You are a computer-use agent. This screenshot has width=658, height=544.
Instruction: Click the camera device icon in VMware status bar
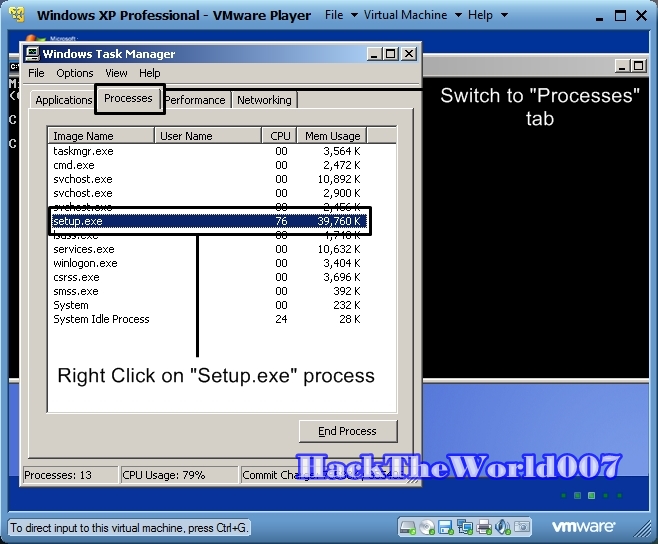click(522, 527)
